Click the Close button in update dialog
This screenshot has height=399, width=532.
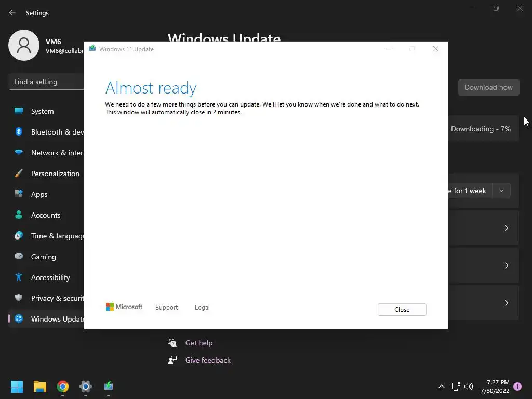click(402, 310)
